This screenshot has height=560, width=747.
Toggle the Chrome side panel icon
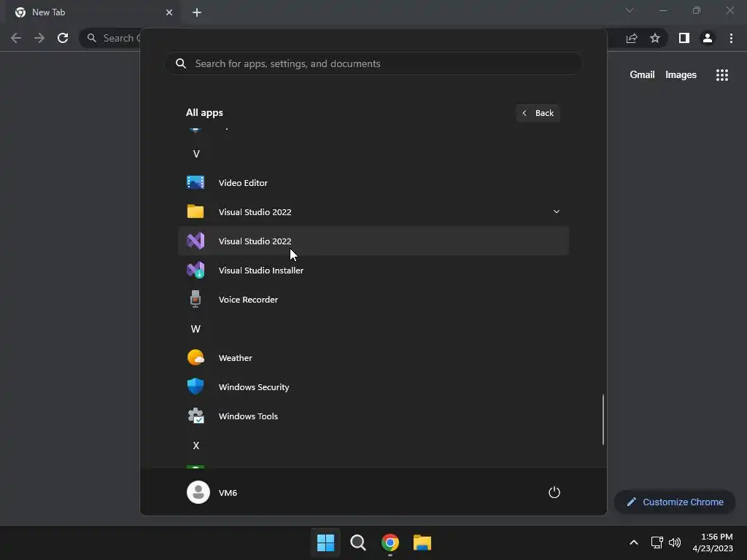coord(684,38)
